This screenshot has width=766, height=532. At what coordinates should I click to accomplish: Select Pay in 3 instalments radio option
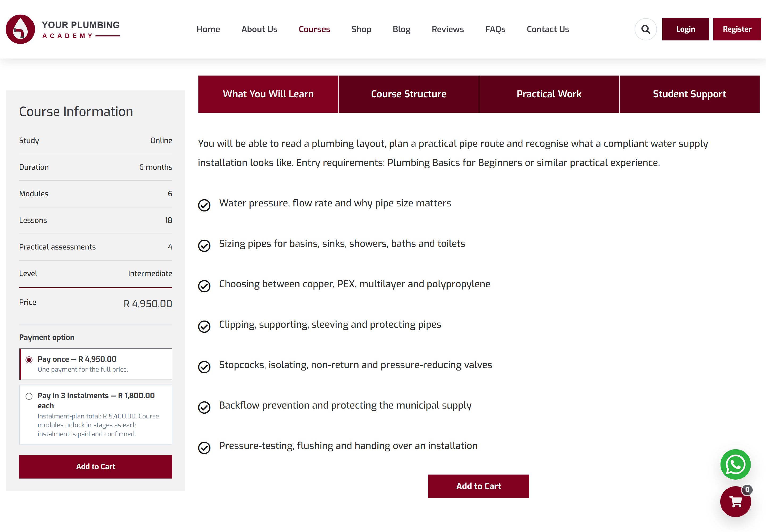29,396
